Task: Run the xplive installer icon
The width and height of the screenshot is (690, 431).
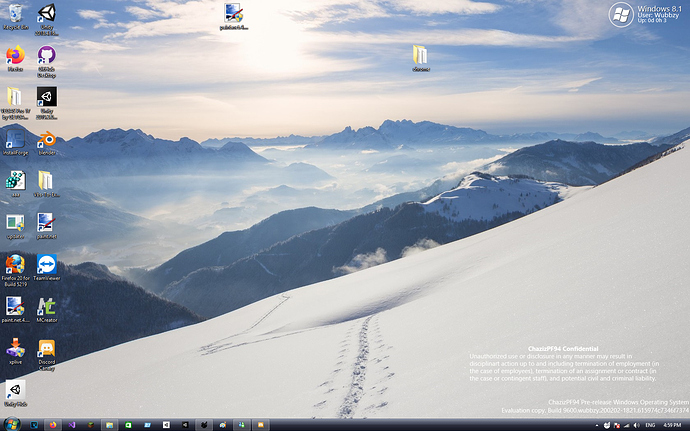Action: 15,352
